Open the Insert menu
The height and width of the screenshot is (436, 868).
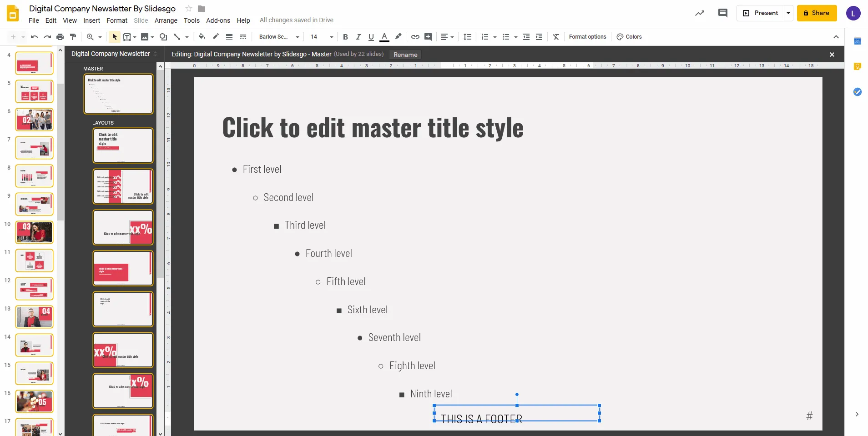tap(91, 20)
